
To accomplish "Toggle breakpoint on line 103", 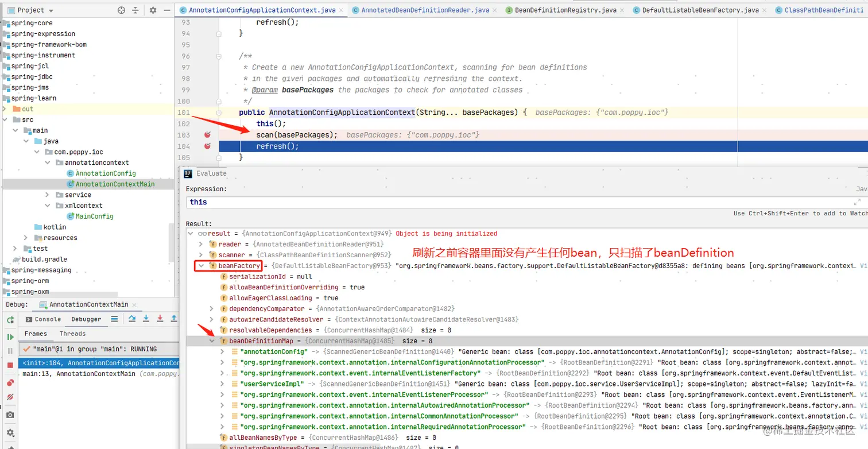I will tap(208, 135).
